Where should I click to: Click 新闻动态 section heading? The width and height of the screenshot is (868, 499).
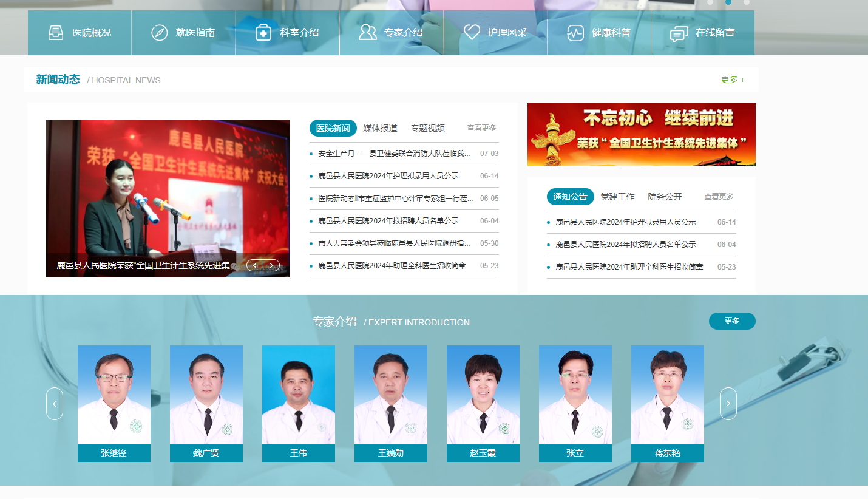(58, 80)
